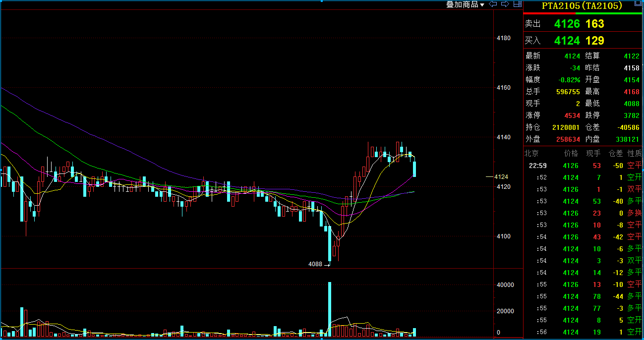This screenshot has width=644, height=340.
Task: Click the 最高 high price value 4168
Action: click(631, 92)
